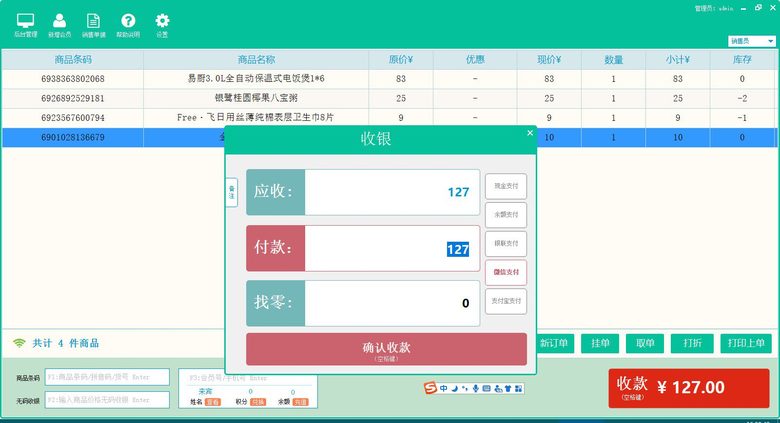This screenshot has width=780, height=423.
Task: Open Sogou toolbox grid icon
Action: pos(518,388)
